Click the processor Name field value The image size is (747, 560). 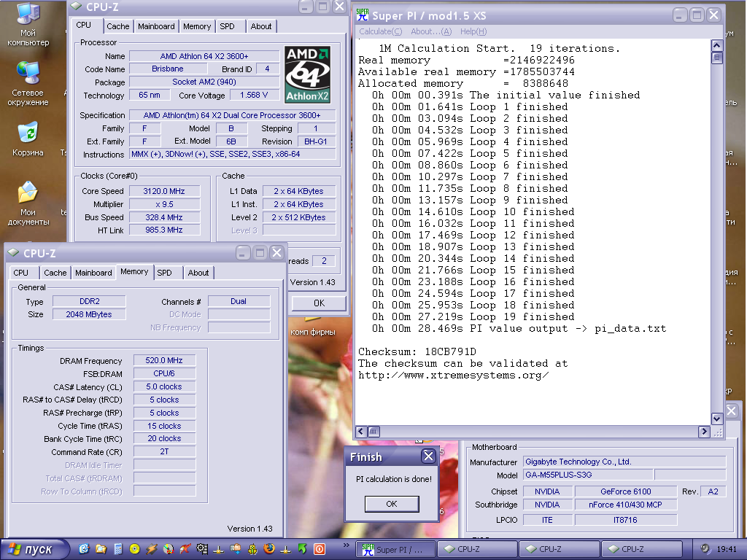(x=204, y=56)
